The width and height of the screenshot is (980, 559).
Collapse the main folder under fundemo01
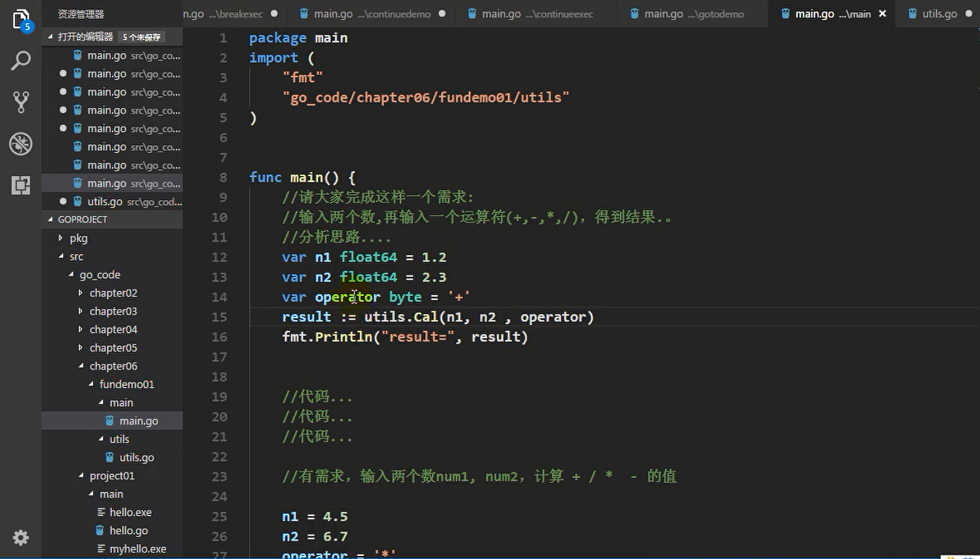click(x=100, y=402)
